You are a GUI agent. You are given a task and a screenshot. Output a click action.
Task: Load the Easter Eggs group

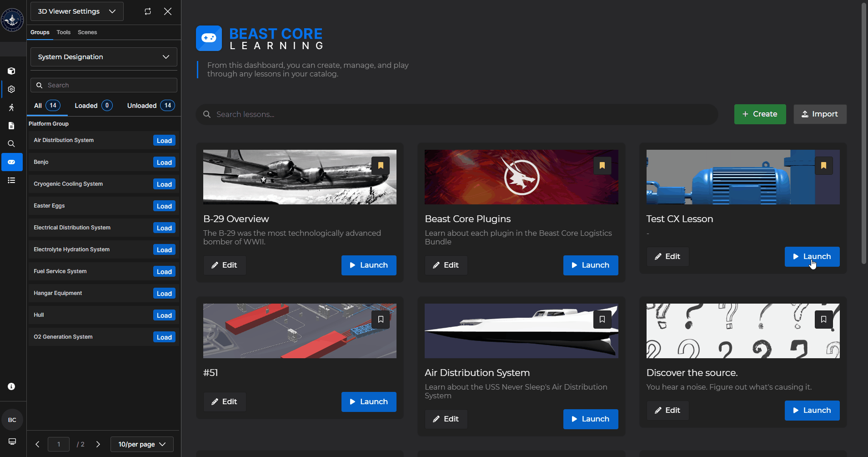[x=164, y=206]
